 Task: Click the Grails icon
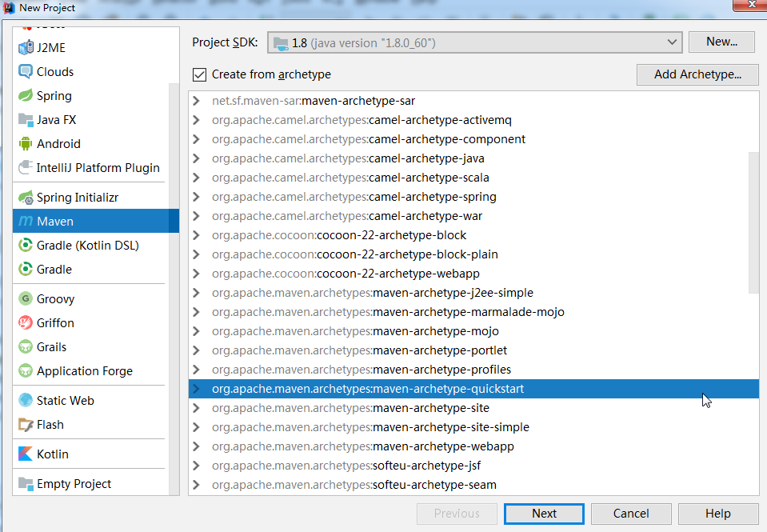coord(26,346)
